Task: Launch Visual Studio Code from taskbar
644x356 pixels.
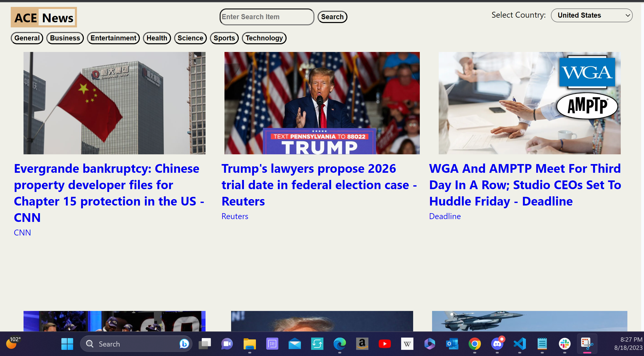Action: click(519, 344)
